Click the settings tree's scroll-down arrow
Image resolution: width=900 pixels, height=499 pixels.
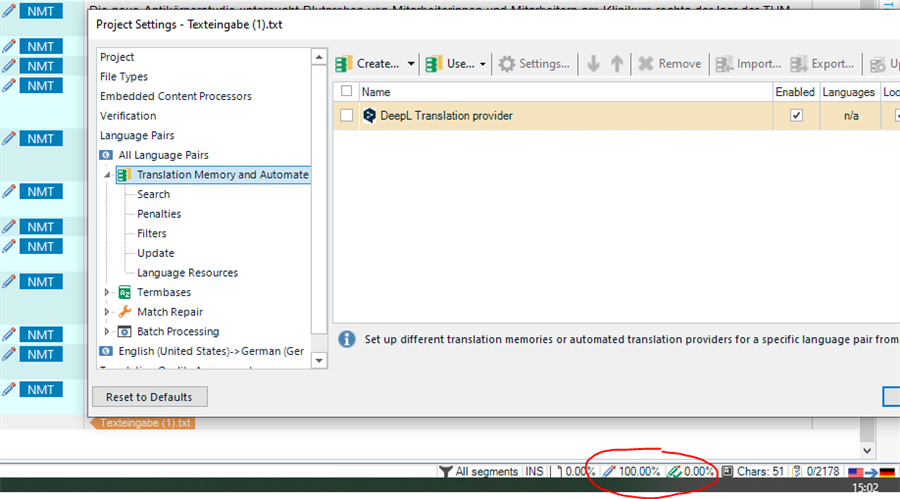pyautogui.click(x=319, y=361)
